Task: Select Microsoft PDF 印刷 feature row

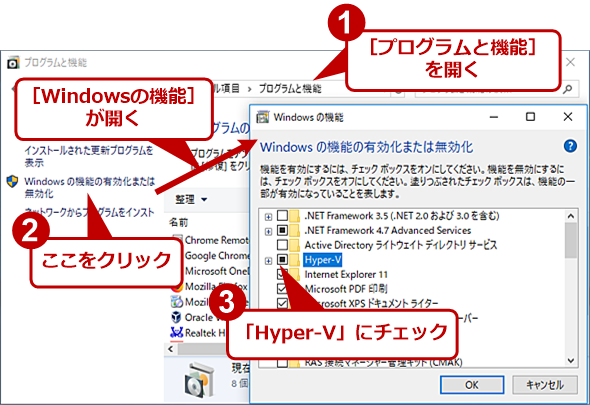Action: (346, 289)
